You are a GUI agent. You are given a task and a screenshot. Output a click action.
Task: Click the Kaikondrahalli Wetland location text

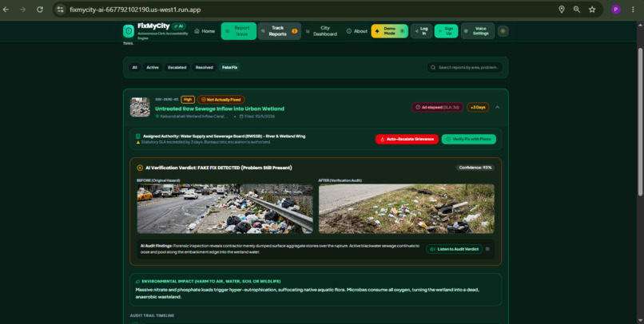click(194, 117)
